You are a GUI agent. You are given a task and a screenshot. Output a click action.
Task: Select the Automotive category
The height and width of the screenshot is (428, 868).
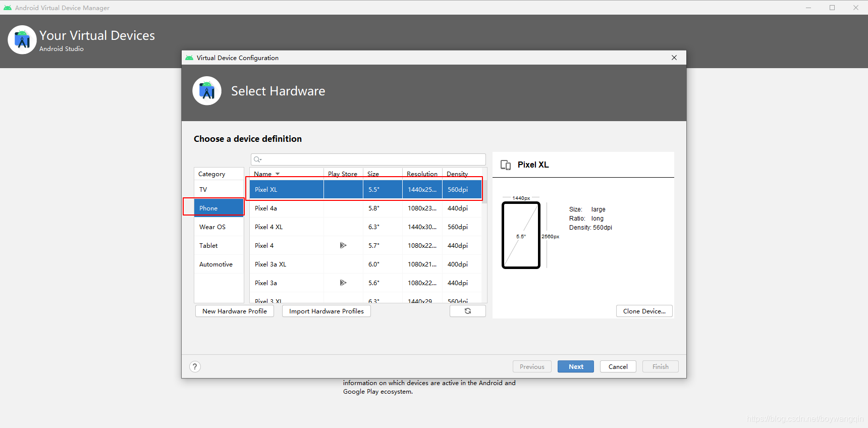(x=219, y=264)
